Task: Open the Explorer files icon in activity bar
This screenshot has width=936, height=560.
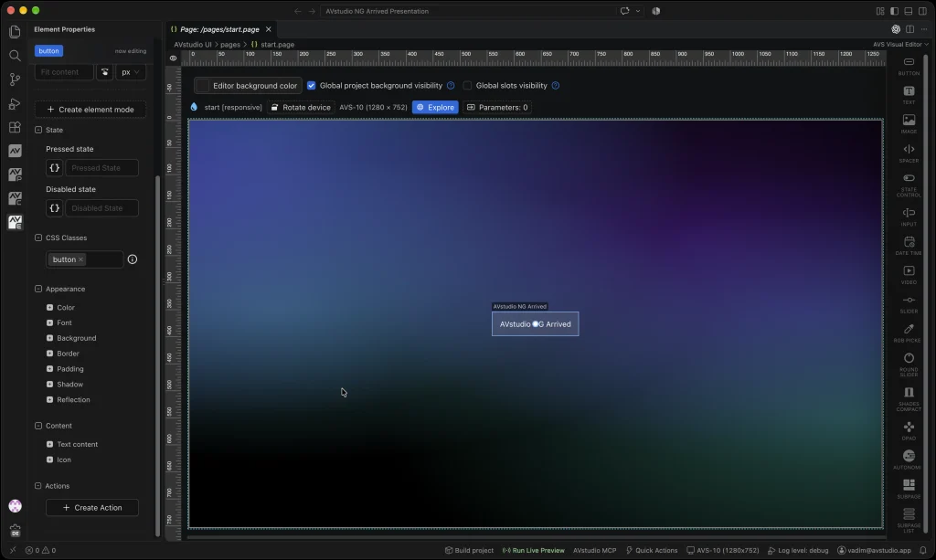Action: point(15,32)
